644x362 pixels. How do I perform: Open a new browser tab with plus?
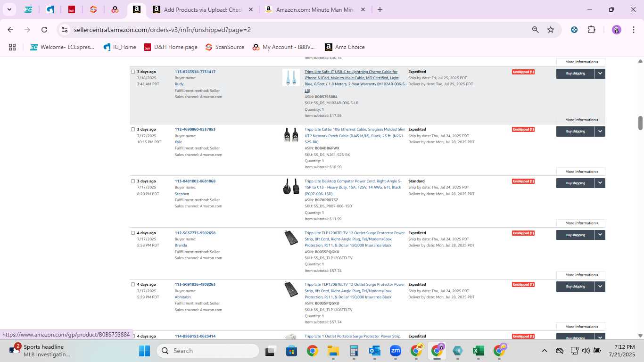pyautogui.click(x=380, y=9)
